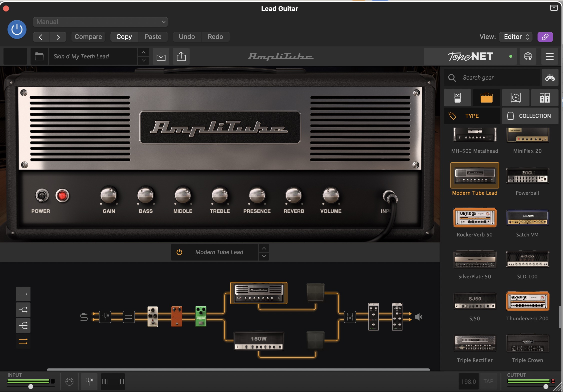Select the amplifiers category tab
The image size is (563, 392).
point(486,98)
